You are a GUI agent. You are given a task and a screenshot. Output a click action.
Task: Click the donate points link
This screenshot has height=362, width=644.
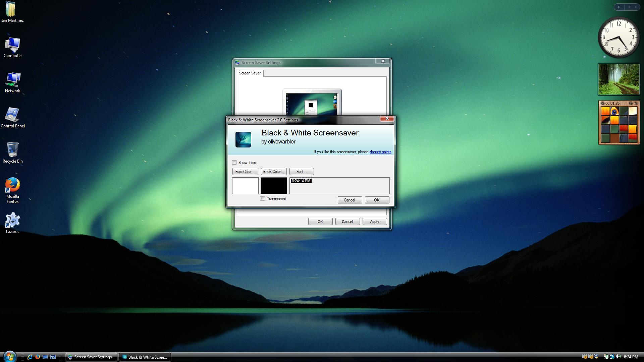[x=380, y=152]
